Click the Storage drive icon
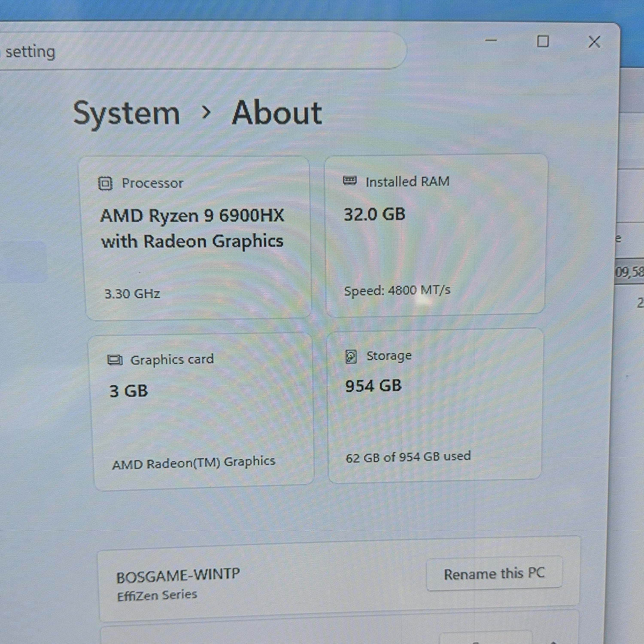Viewport: 644px width, 644px height. click(351, 356)
